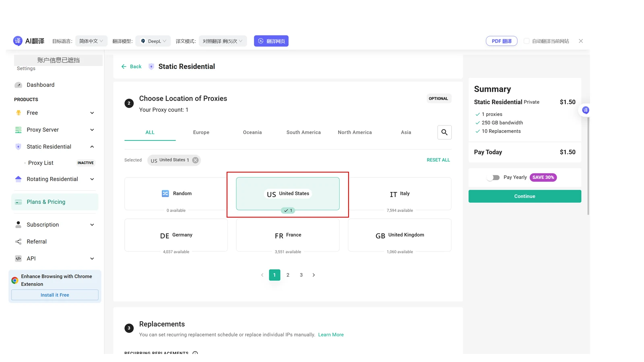This screenshot has width=644, height=362.
Task: Click the Chrome extension logo
Action: [15, 280]
